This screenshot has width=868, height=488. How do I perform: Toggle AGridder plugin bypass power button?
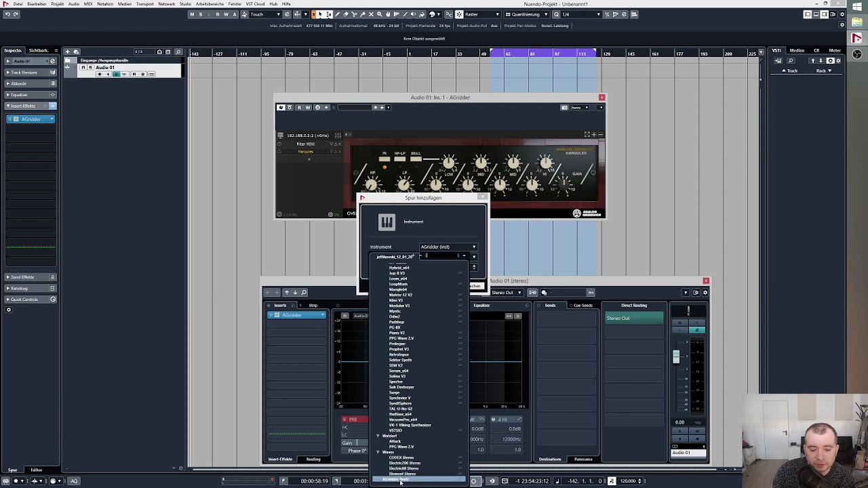click(281, 107)
